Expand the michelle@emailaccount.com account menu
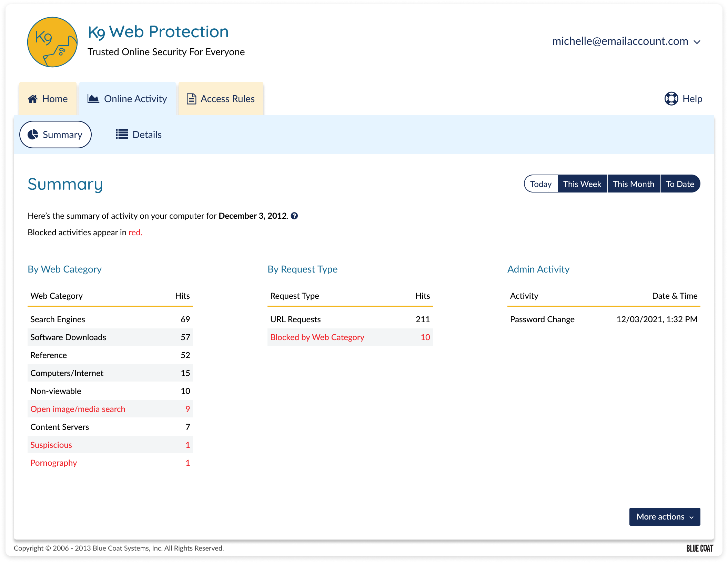This screenshot has height=563, width=728. point(620,41)
